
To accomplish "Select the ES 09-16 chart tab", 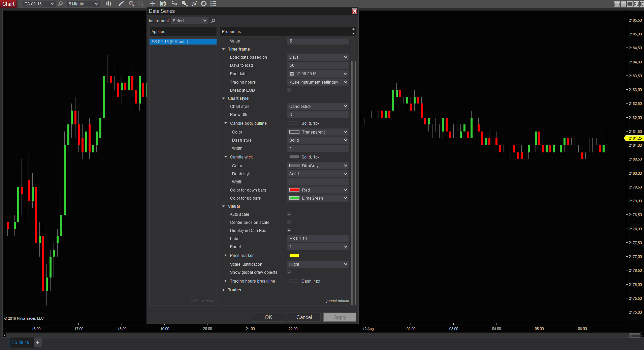I will (x=21, y=342).
